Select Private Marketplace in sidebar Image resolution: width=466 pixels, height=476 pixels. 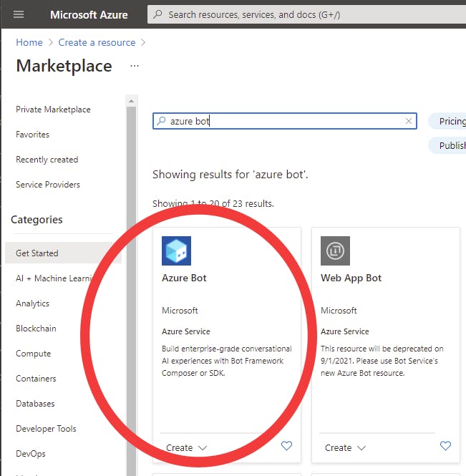point(53,110)
